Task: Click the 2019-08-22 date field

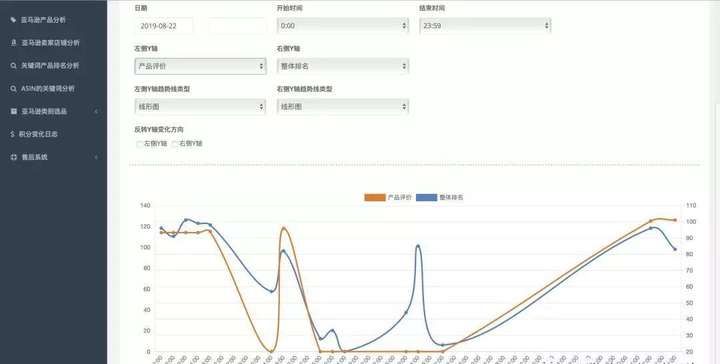Action: pos(164,26)
